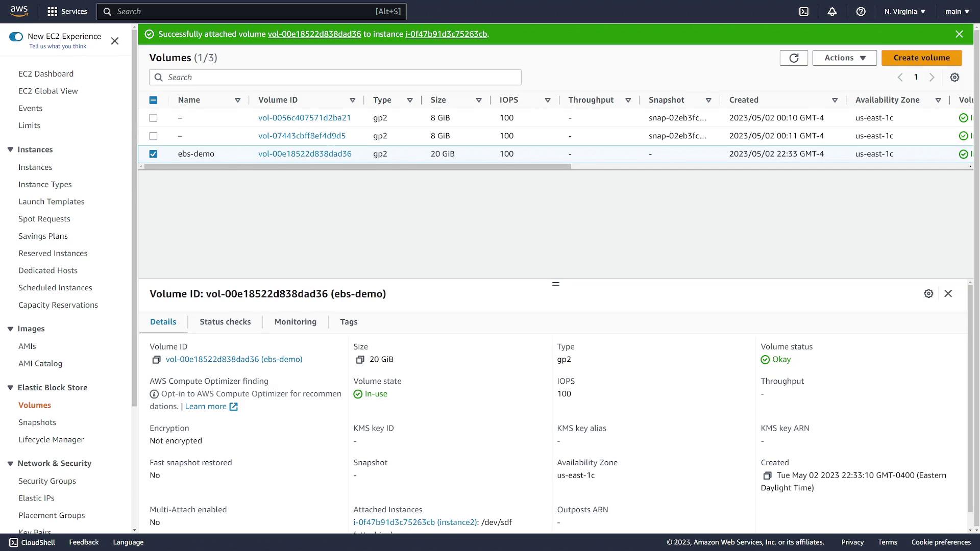Collapse the Elastic Block Store section
The image size is (980, 551).
coord(10,388)
